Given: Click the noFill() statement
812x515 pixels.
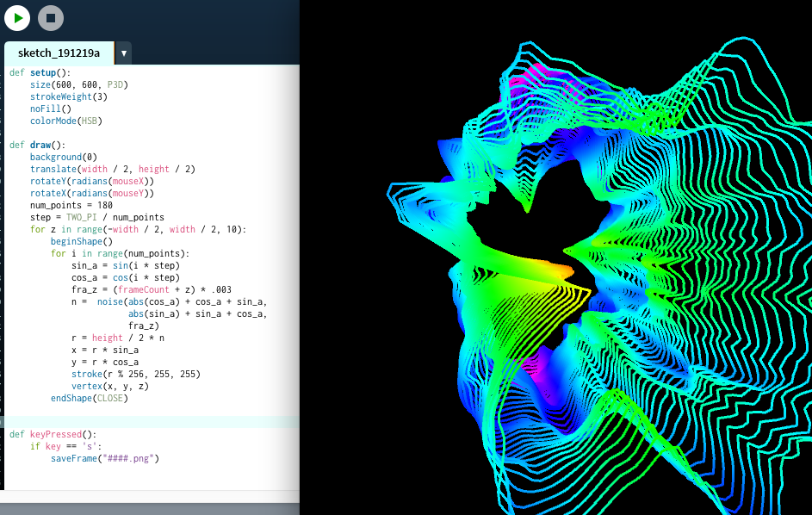Looking at the screenshot, I should 50,109.
